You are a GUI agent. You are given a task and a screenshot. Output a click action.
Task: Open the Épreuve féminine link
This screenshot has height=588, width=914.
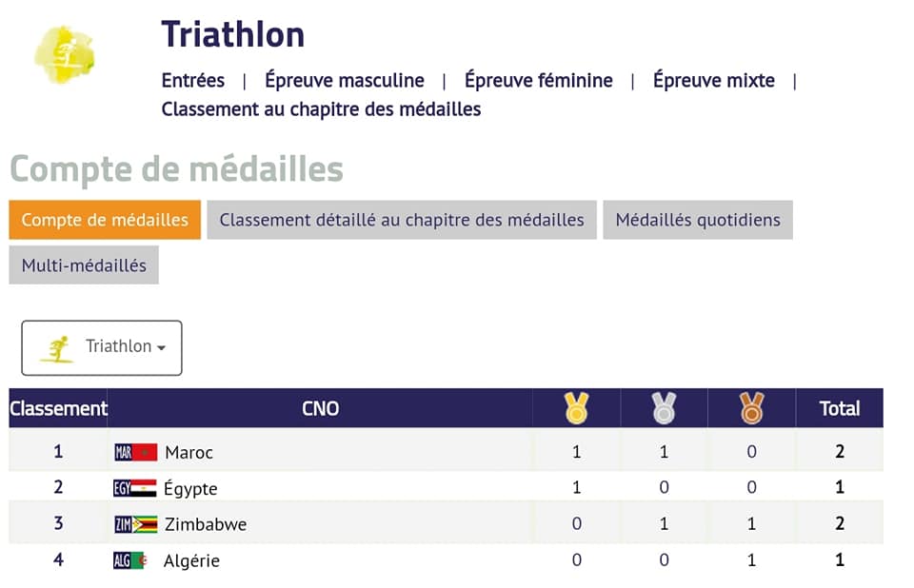539,80
